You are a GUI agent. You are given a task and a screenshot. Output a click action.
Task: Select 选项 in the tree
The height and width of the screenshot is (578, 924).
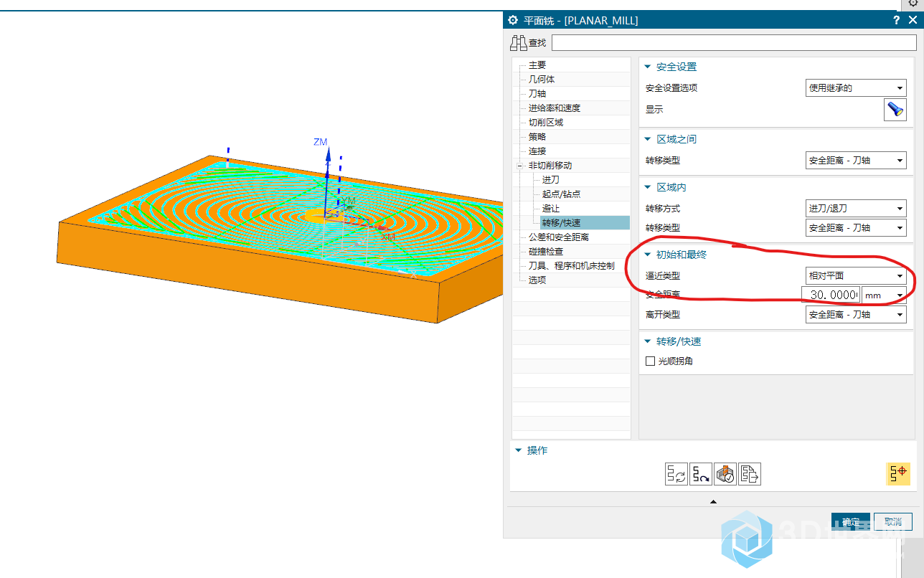pos(537,280)
